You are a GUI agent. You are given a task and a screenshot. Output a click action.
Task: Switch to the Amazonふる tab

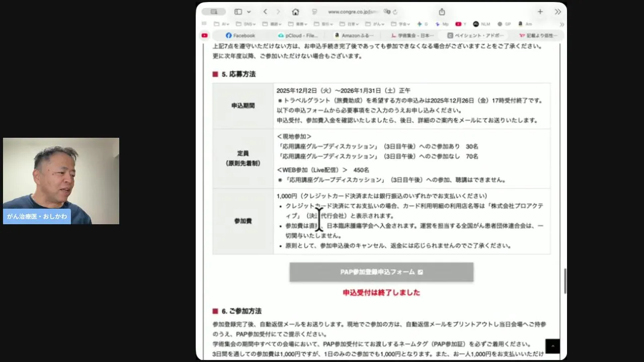click(354, 36)
